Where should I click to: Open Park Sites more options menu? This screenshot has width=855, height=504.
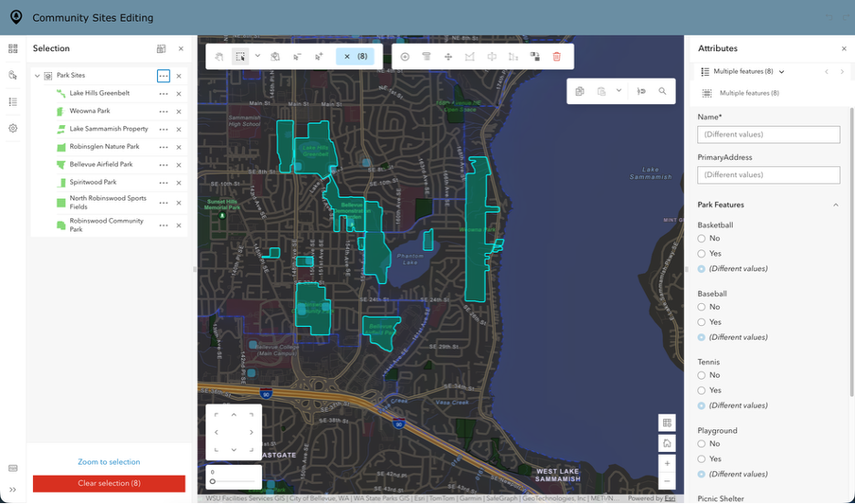coord(163,76)
